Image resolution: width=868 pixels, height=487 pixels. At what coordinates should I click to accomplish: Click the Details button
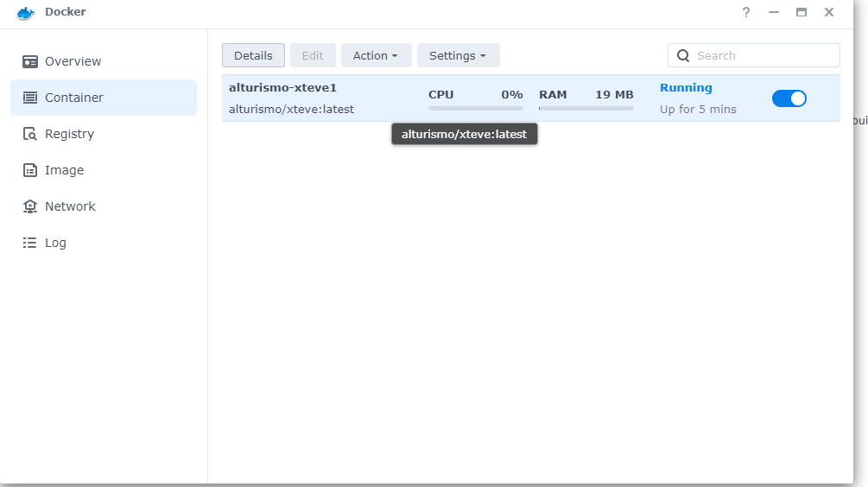pyautogui.click(x=254, y=55)
